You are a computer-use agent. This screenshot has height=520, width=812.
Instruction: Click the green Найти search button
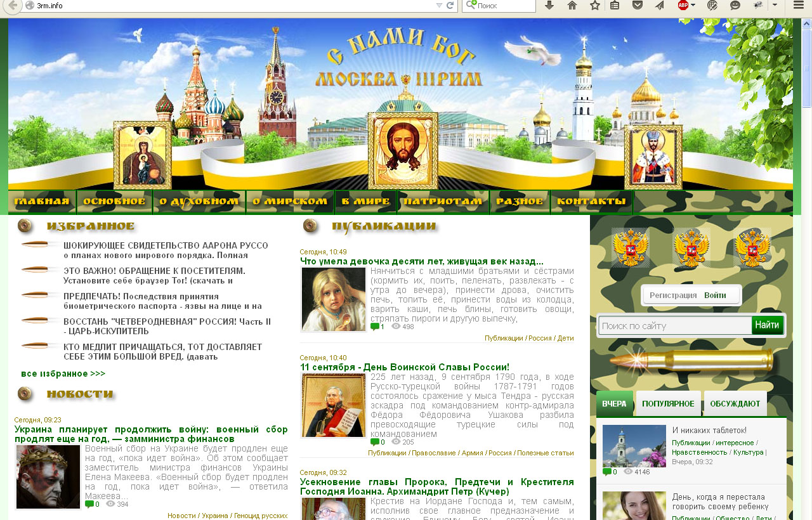coord(768,325)
